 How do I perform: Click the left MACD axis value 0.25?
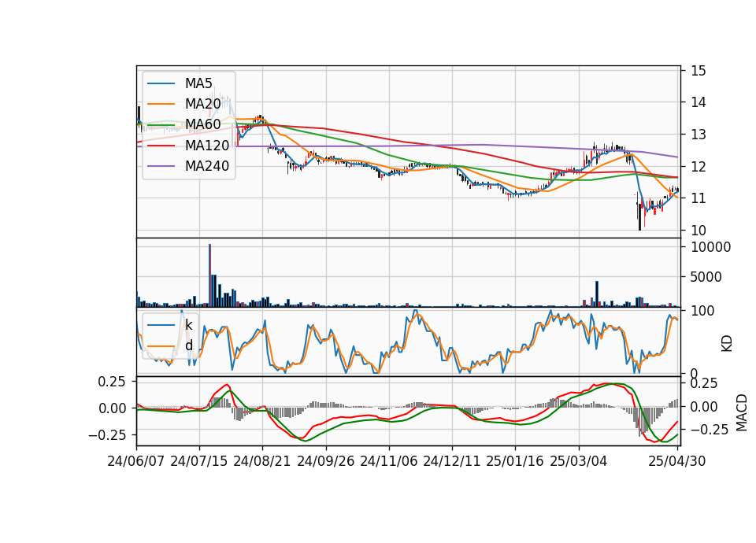(x=112, y=382)
